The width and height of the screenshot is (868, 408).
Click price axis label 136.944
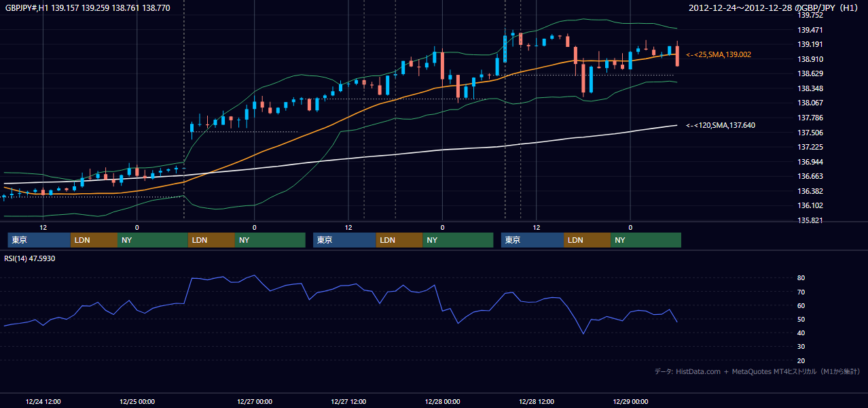pos(810,162)
